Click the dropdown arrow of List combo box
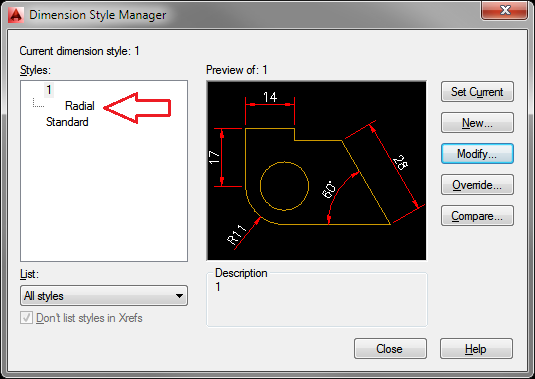 179,296
